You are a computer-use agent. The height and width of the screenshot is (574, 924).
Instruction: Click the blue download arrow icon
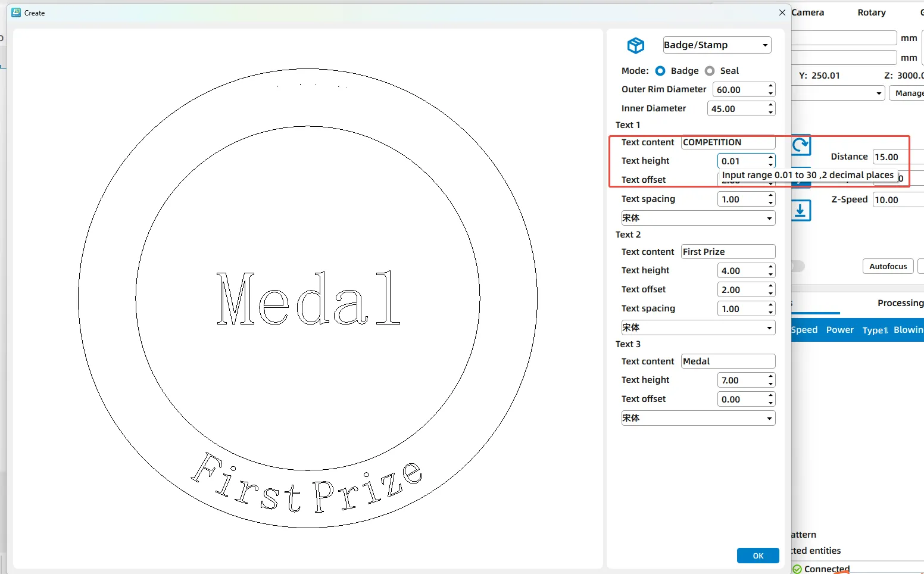801,211
